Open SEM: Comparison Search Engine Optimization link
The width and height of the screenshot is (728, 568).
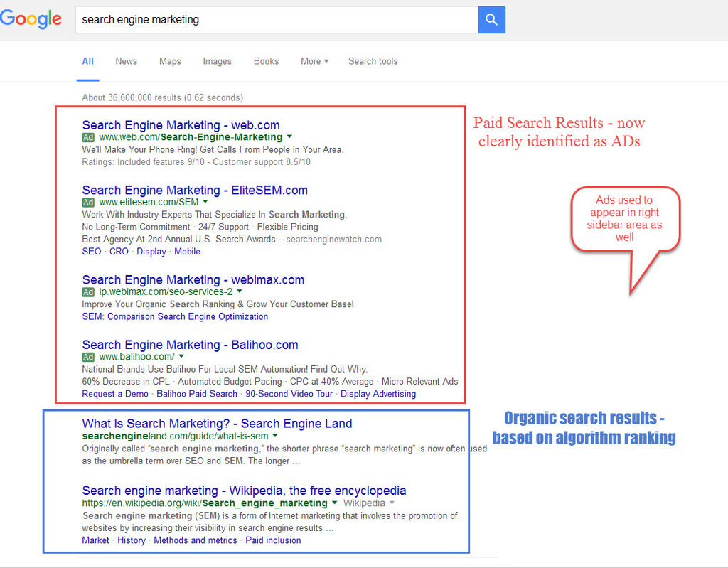(x=175, y=316)
